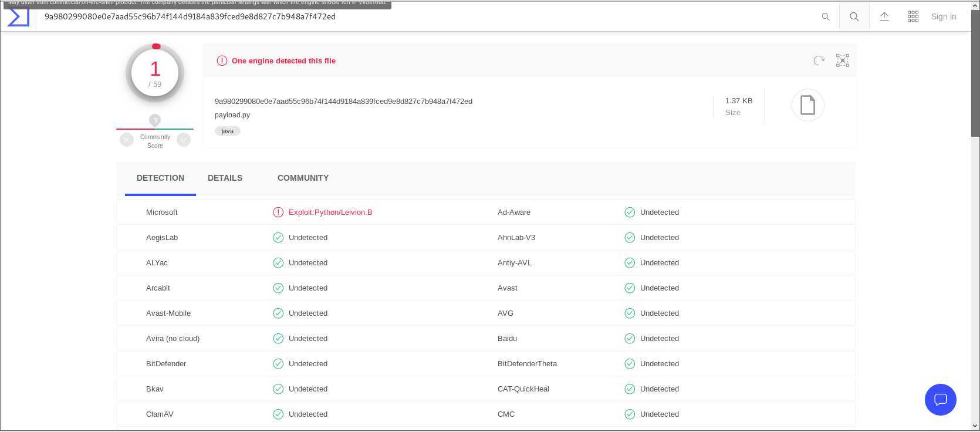Click the BitDefender undetected check icon
This screenshot has height=432, width=980.
point(278,364)
